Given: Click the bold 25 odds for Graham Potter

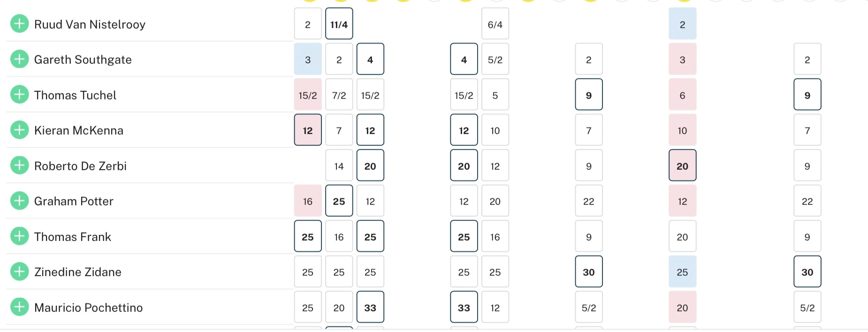Looking at the screenshot, I should (x=339, y=201).
